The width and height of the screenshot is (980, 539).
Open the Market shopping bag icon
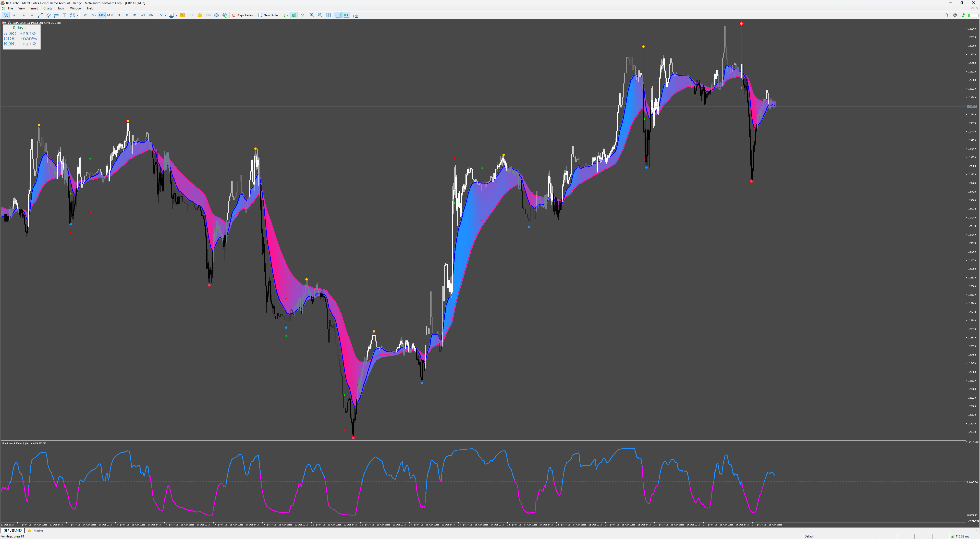(200, 15)
